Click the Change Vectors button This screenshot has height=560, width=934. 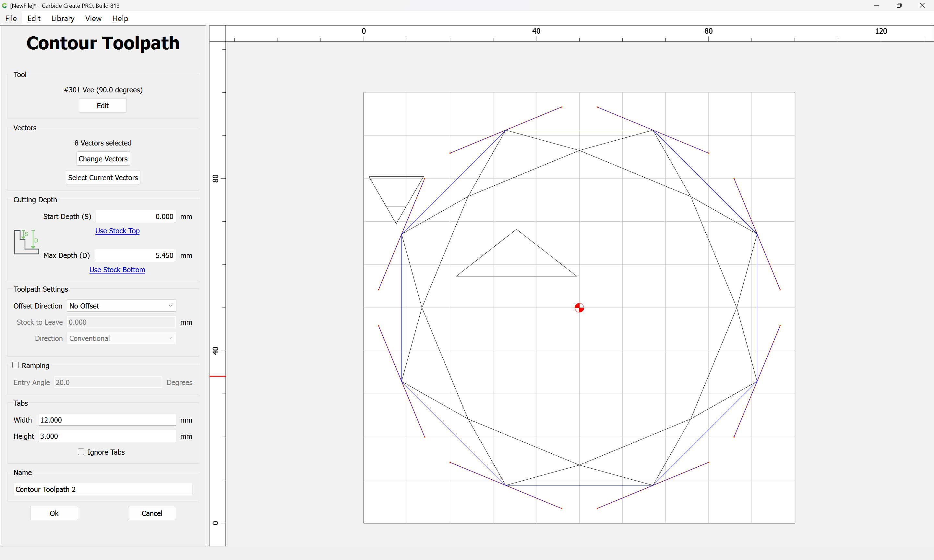click(103, 158)
